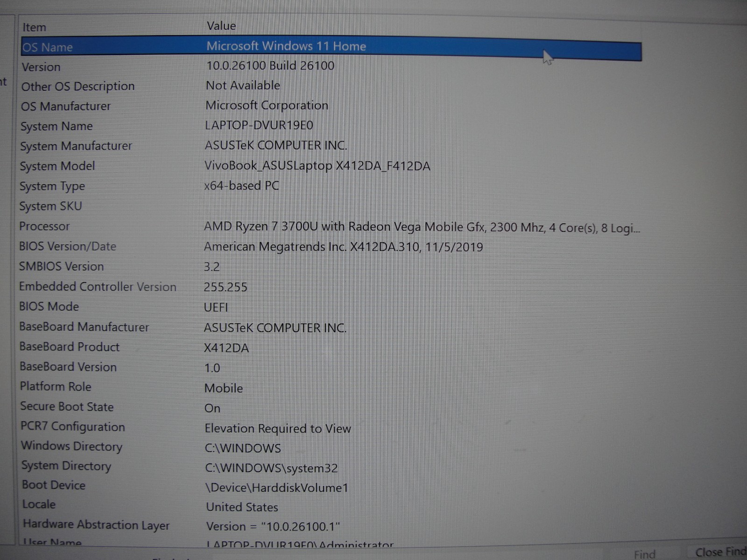Click value 255.255
This screenshot has height=560, width=747.
226,287
